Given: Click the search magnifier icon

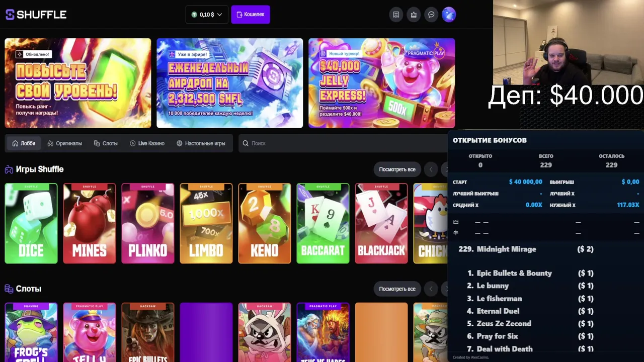Looking at the screenshot, I should pyautogui.click(x=246, y=143).
